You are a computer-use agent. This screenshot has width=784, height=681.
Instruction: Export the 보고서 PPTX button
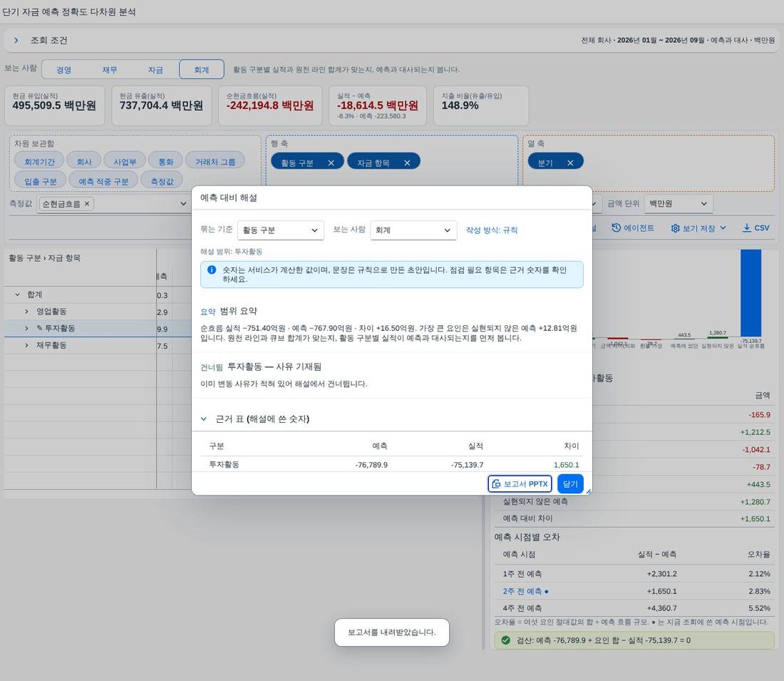(520, 484)
